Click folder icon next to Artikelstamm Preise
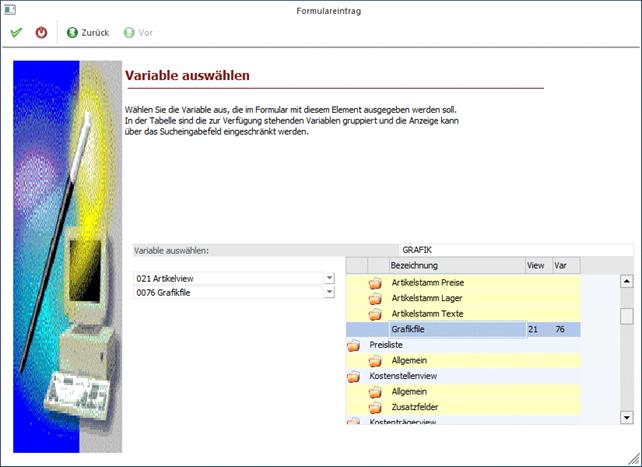 tap(375, 283)
